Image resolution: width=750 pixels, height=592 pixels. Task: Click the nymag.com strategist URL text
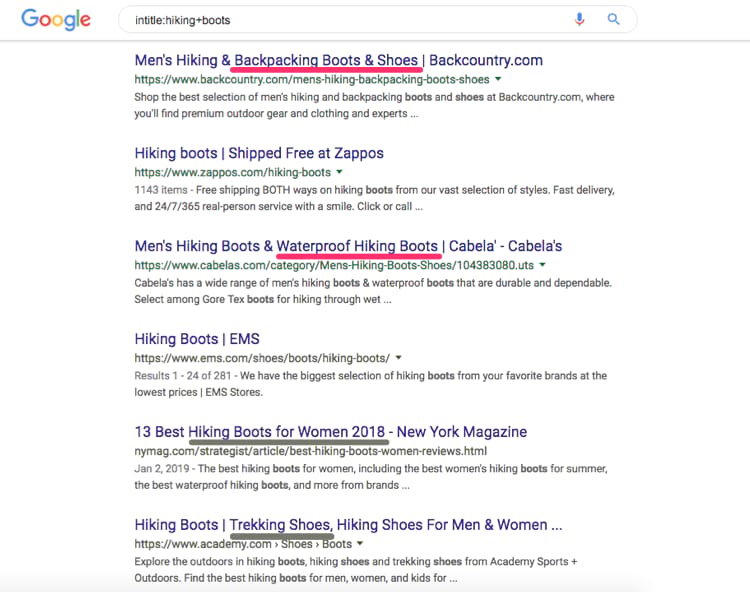310,451
